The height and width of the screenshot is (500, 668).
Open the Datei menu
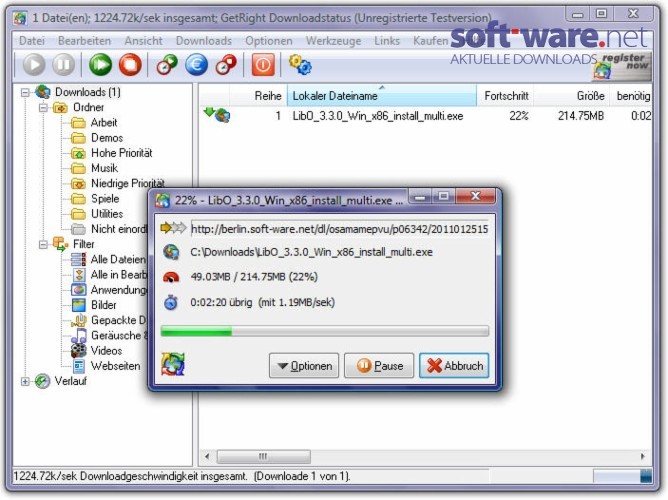[x=32, y=41]
